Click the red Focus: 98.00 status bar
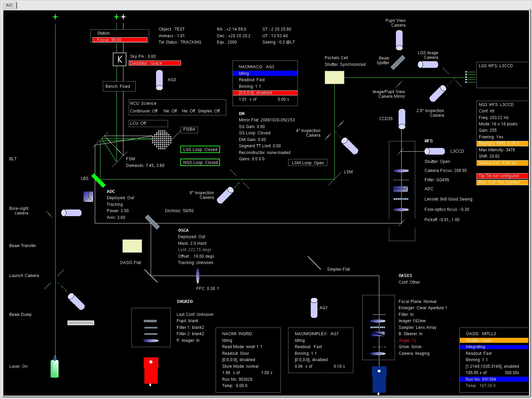The image size is (532, 399). (x=120, y=40)
